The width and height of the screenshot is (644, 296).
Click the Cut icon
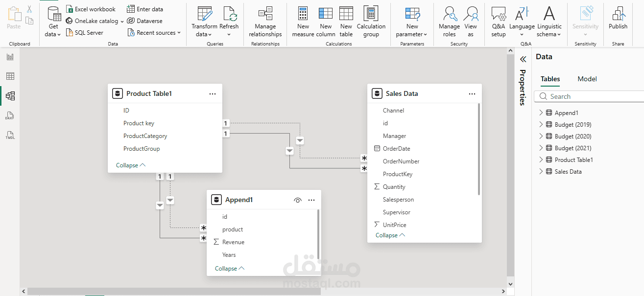tap(29, 9)
